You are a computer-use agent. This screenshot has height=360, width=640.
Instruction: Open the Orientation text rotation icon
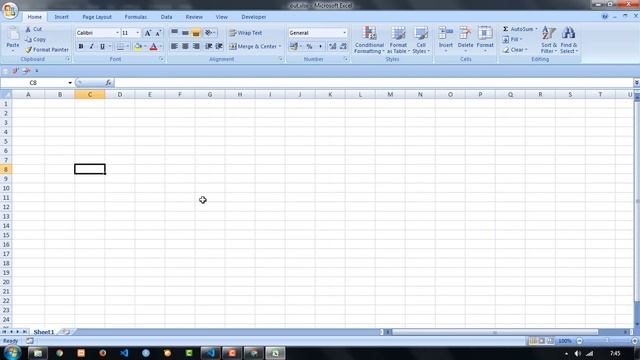coord(209,33)
